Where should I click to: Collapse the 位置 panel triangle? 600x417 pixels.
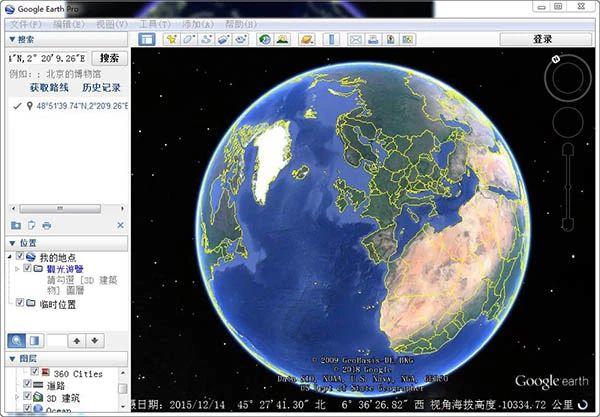coord(12,243)
